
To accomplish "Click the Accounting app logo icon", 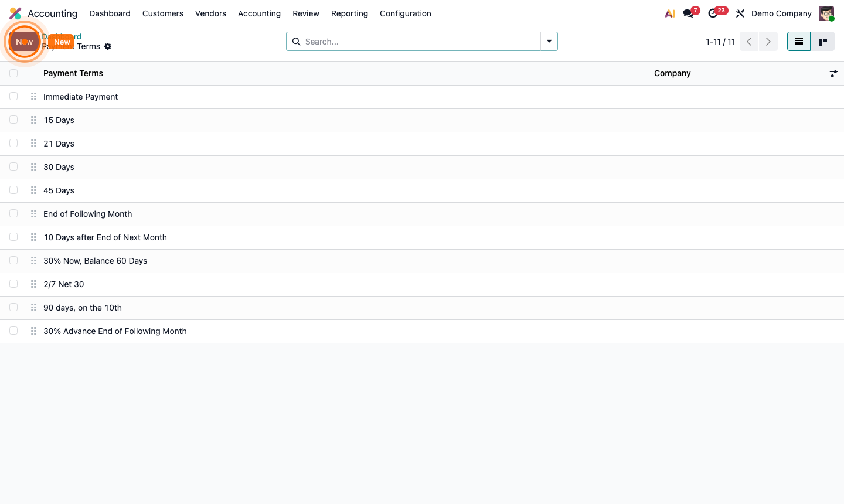I will click(15, 13).
